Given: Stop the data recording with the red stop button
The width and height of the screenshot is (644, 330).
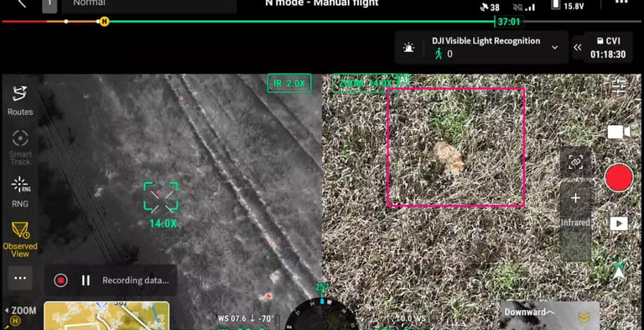Looking at the screenshot, I should [60, 280].
